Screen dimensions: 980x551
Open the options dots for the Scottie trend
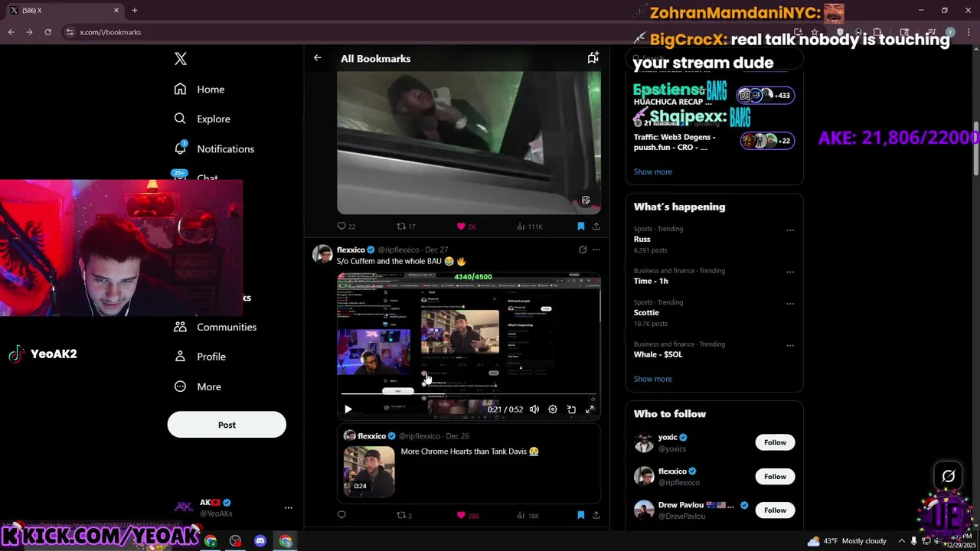[790, 303]
